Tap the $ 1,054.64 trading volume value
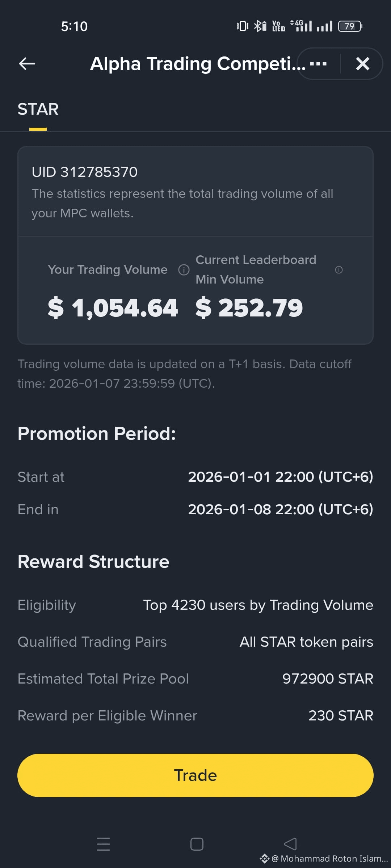This screenshot has height=868, width=391. [x=113, y=308]
